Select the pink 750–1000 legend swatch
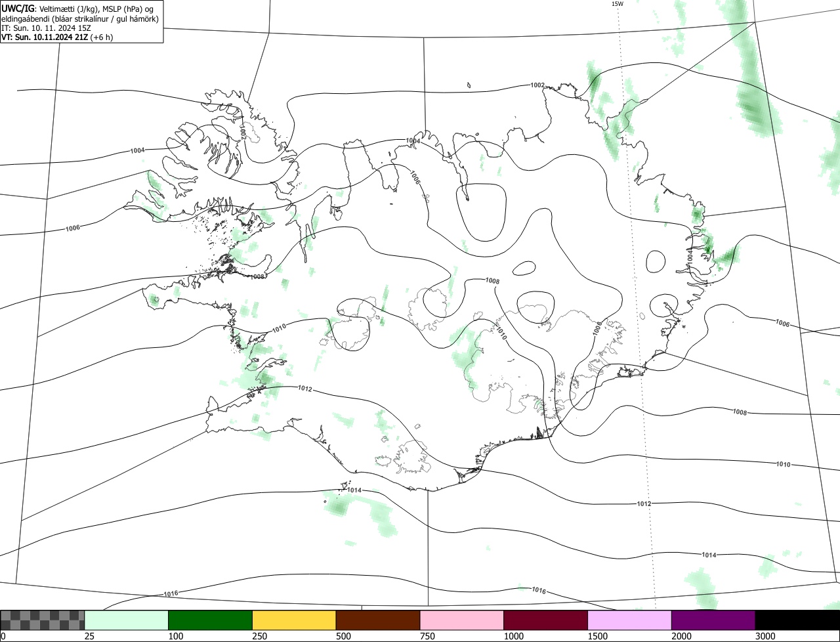Screen dimensions: 840x642 point(462,620)
